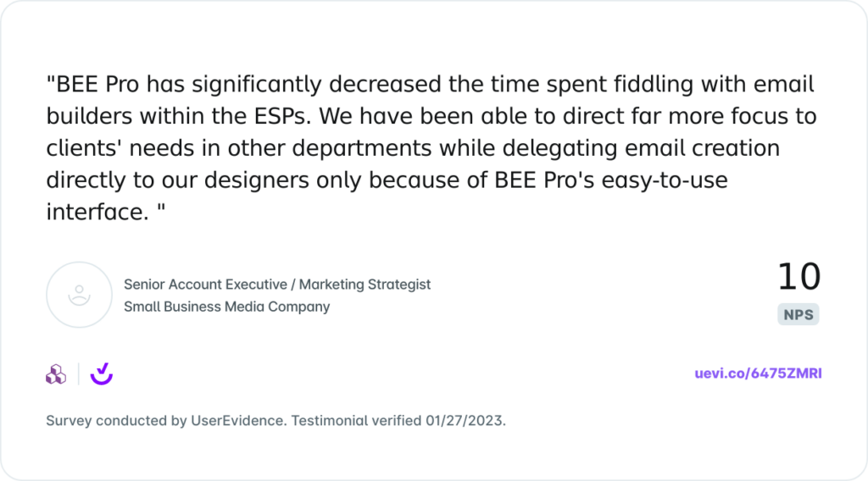Image resolution: width=868 pixels, height=481 pixels.
Task: Click the vertical divider between logo icons
Action: tap(79, 374)
